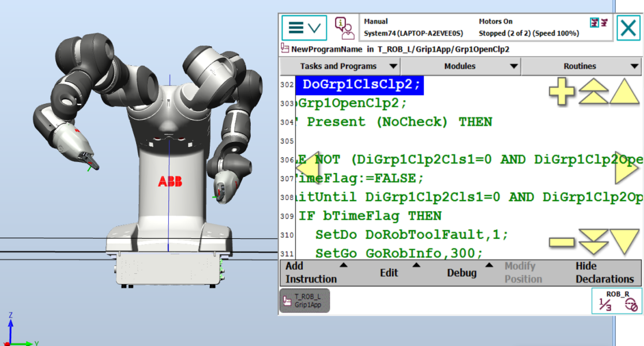Click the yellow scroll left arrow
The height and width of the screenshot is (346, 644).
click(307, 168)
